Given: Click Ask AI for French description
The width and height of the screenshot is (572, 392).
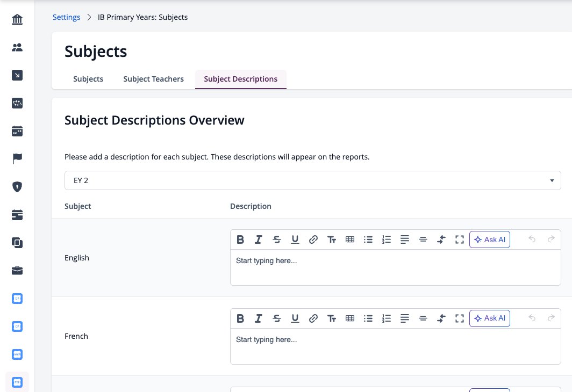Looking at the screenshot, I should tap(490, 318).
